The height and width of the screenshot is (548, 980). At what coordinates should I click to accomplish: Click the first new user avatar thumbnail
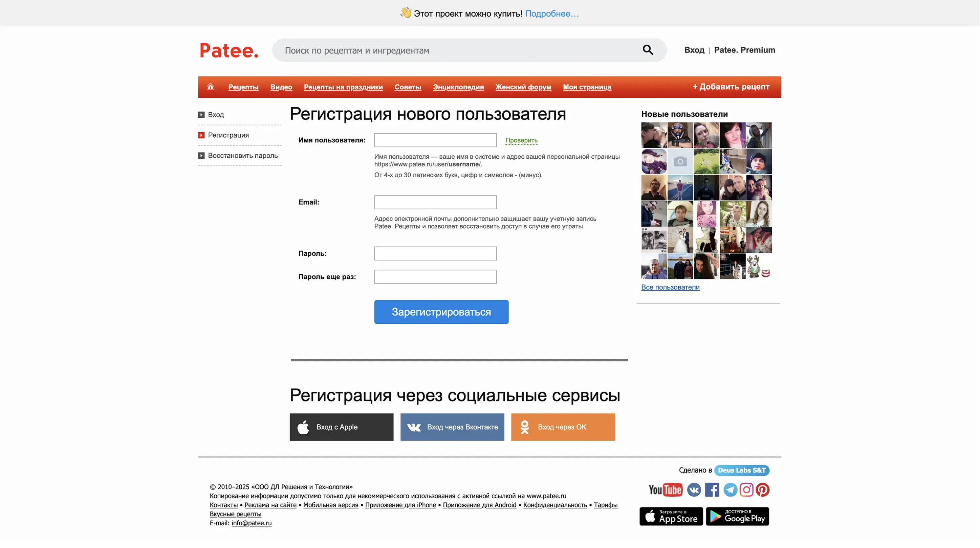[x=654, y=135]
